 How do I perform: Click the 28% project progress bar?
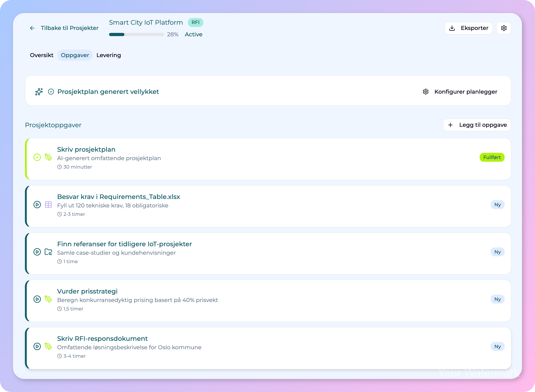click(x=136, y=35)
